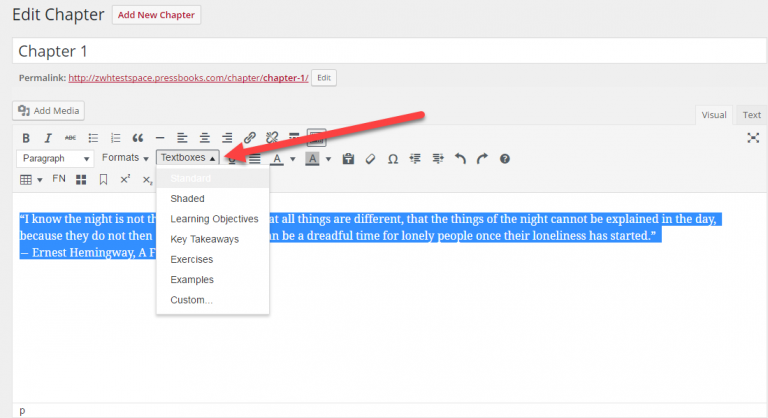Toggle the toolbar kitchen sink button
The height and width of the screenshot is (418, 768).
[x=316, y=138]
